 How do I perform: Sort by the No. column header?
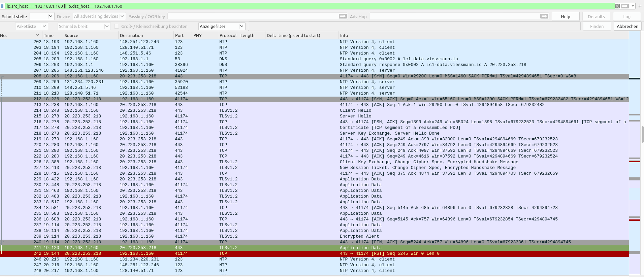coord(20,35)
